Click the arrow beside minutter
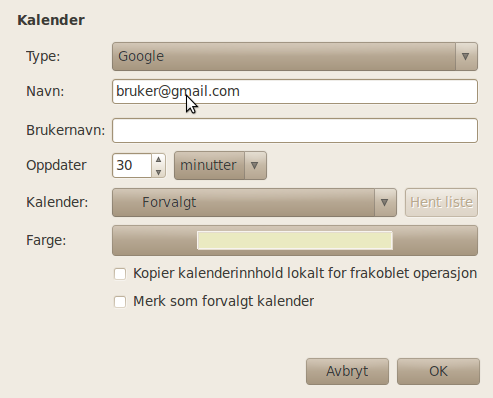This screenshot has height=398, width=493. [x=255, y=165]
